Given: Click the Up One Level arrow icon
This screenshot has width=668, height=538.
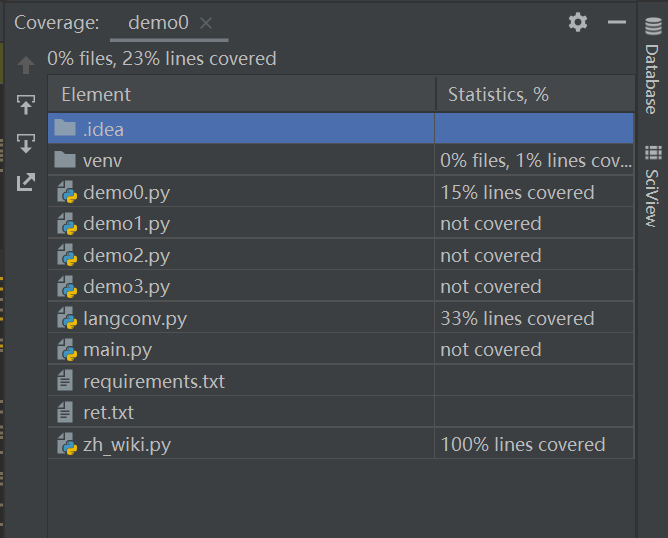Looking at the screenshot, I should coord(26,66).
